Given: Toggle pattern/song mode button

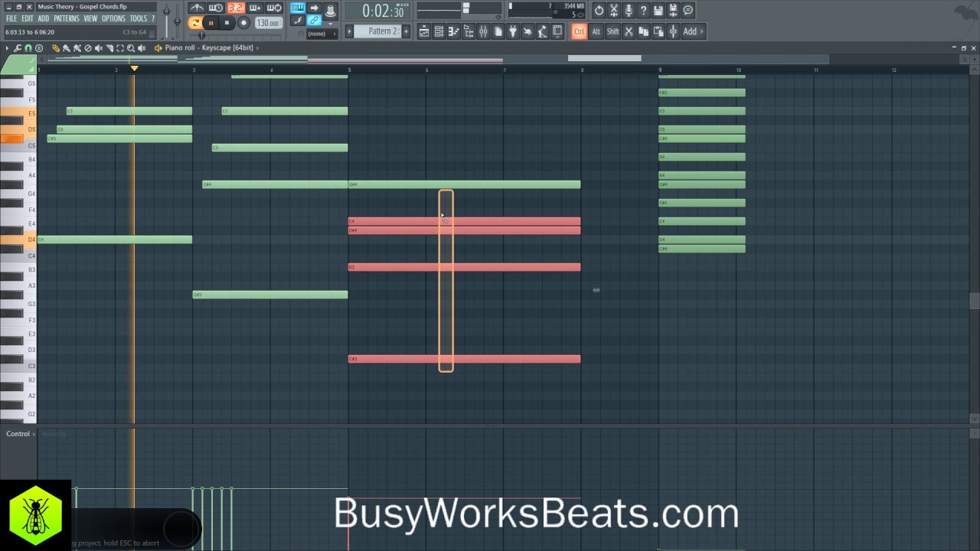Looking at the screenshot, I should (195, 23).
